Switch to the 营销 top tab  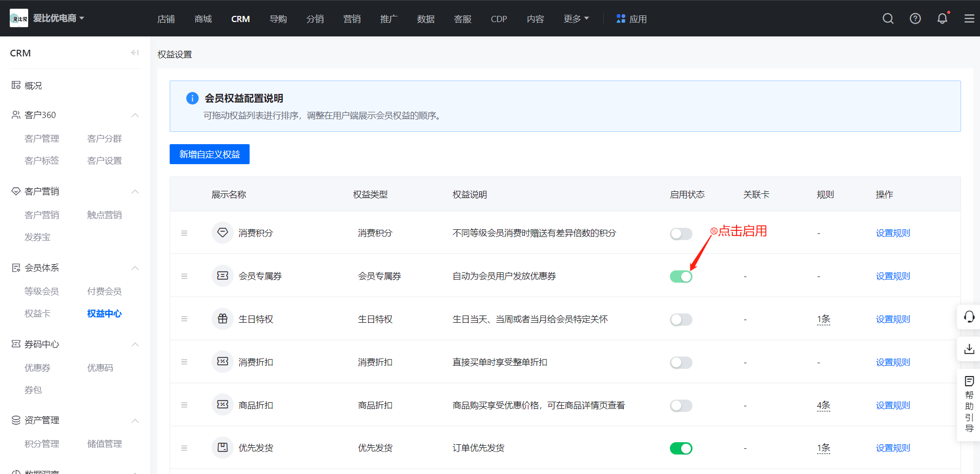[x=352, y=19]
